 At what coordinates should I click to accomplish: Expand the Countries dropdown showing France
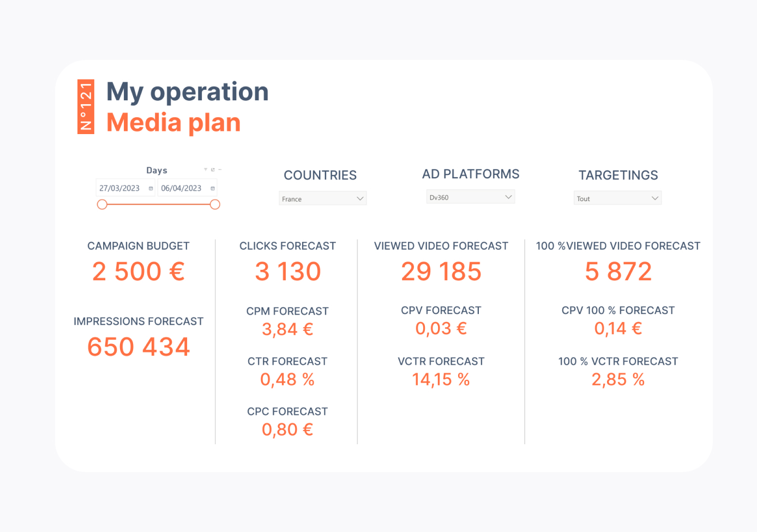click(359, 198)
